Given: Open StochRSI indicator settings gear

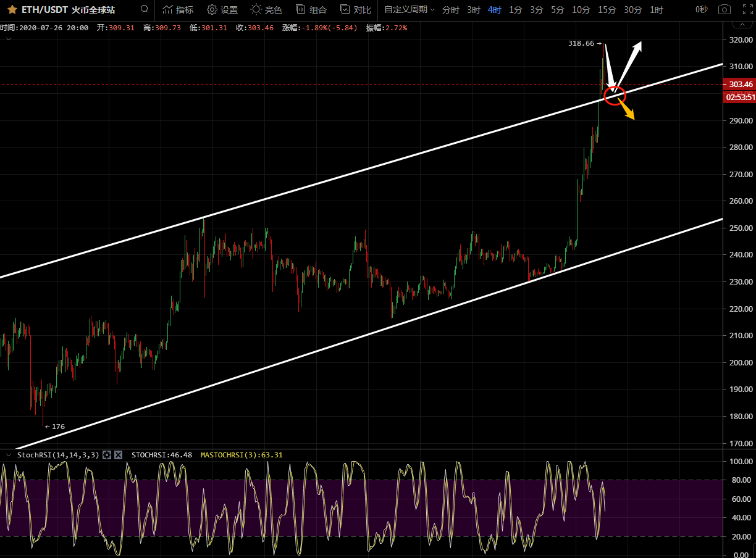Looking at the screenshot, I should point(107,455).
